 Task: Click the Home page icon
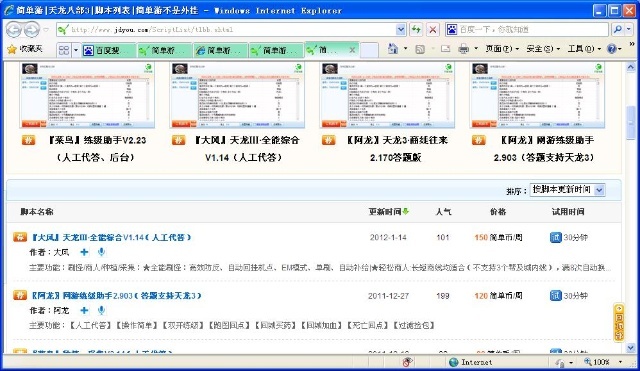click(x=393, y=49)
